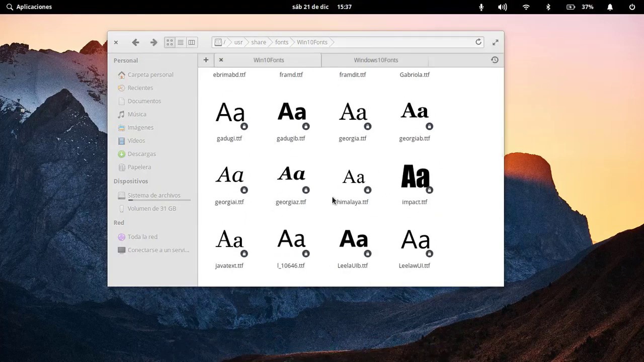Close the Win10Fonts tab

221,60
